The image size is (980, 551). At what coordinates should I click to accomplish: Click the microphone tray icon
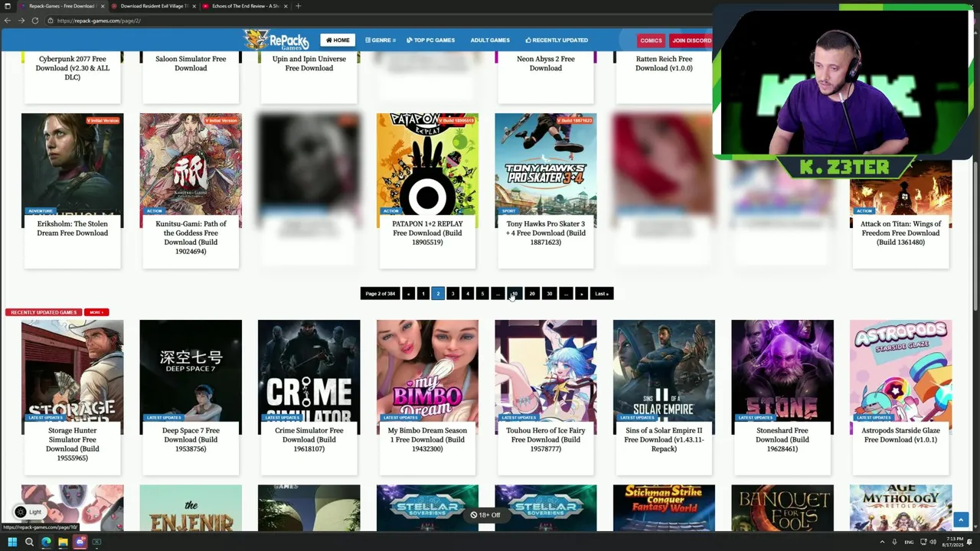pos(894,542)
